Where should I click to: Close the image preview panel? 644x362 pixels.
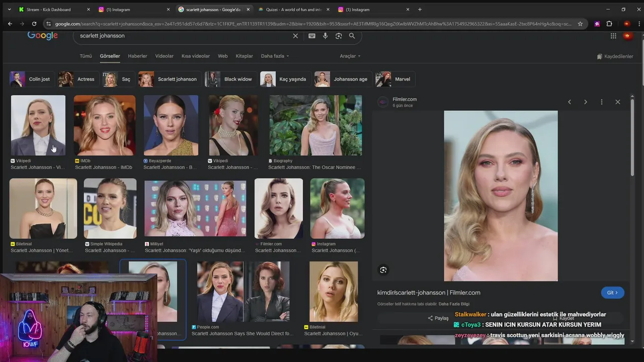click(618, 102)
